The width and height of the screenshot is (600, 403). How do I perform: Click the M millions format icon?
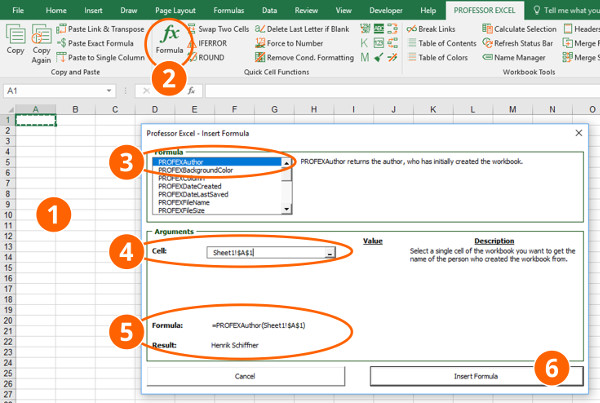[x=365, y=57]
